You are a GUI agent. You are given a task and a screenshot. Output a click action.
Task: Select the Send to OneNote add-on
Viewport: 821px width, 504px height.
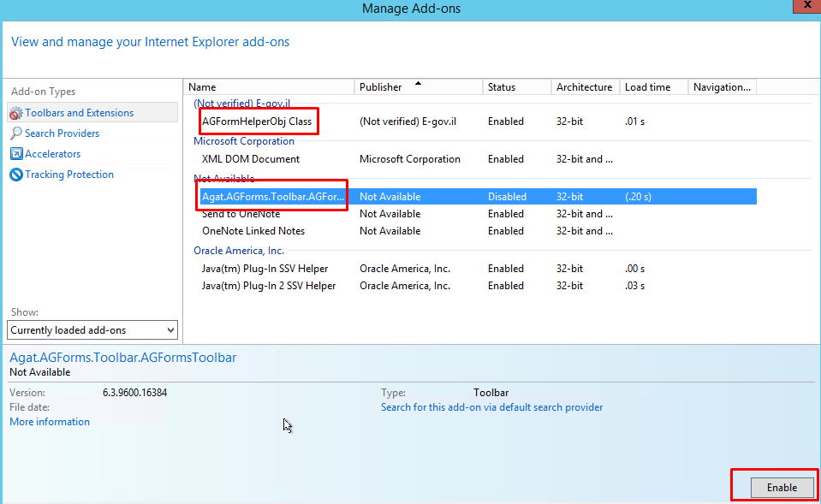(241, 214)
